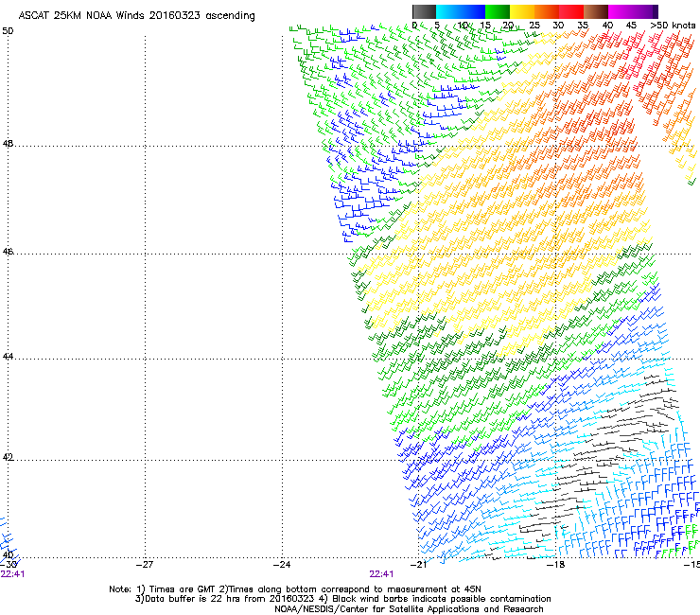Viewport: 700px width, 615px height.
Task: Click the title 'ASCAT 25KM NOAA Winds 20160323 ascending'
Action: [x=136, y=16]
